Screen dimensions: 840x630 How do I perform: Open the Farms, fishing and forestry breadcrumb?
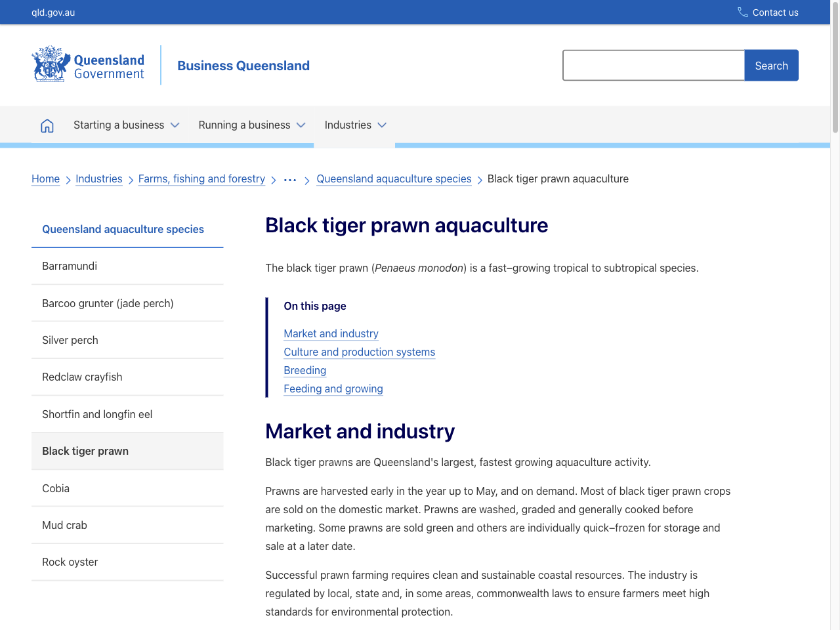(201, 178)
